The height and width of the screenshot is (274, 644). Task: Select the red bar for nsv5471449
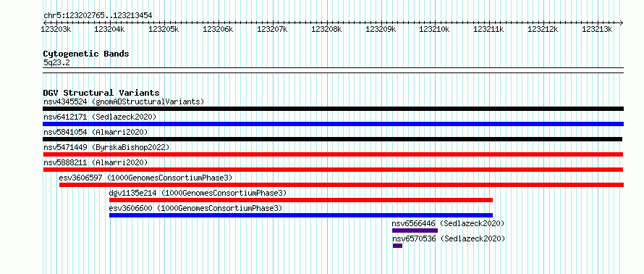[333, 154]
